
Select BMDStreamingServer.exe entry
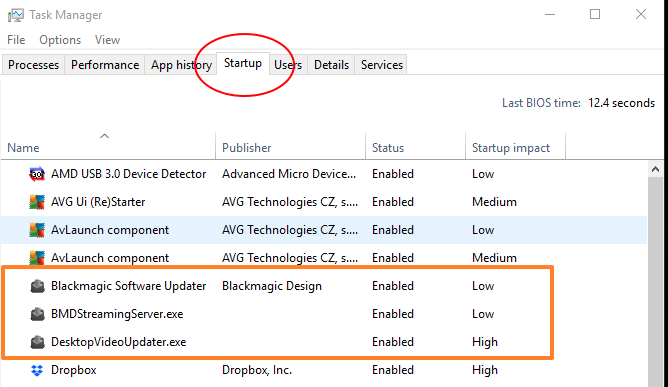[x=117, y=314]
